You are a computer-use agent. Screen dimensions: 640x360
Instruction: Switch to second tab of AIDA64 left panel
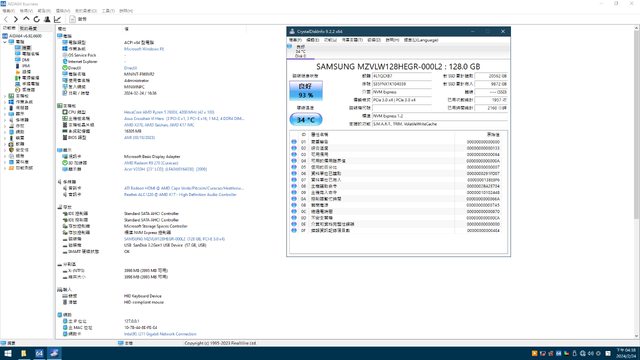pos(28,28)
